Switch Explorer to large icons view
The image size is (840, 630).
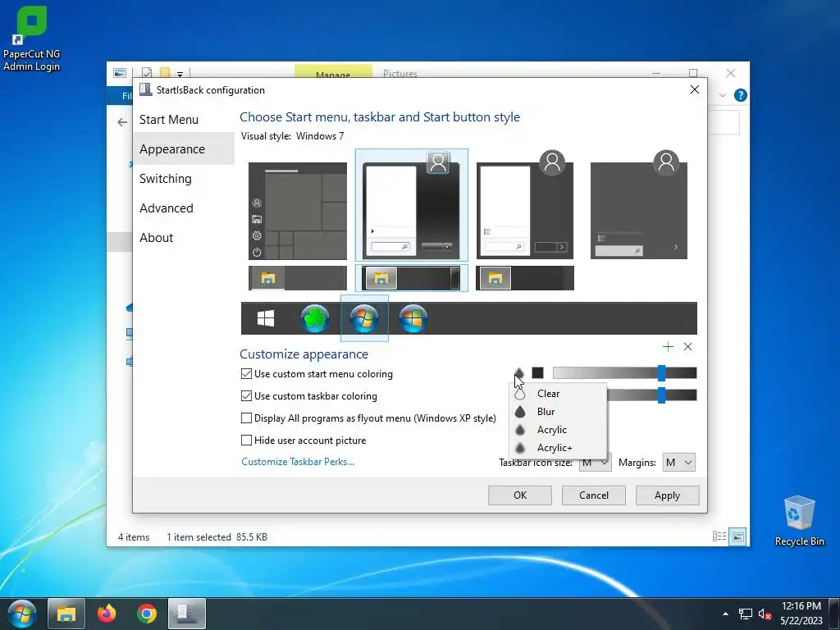738,536
